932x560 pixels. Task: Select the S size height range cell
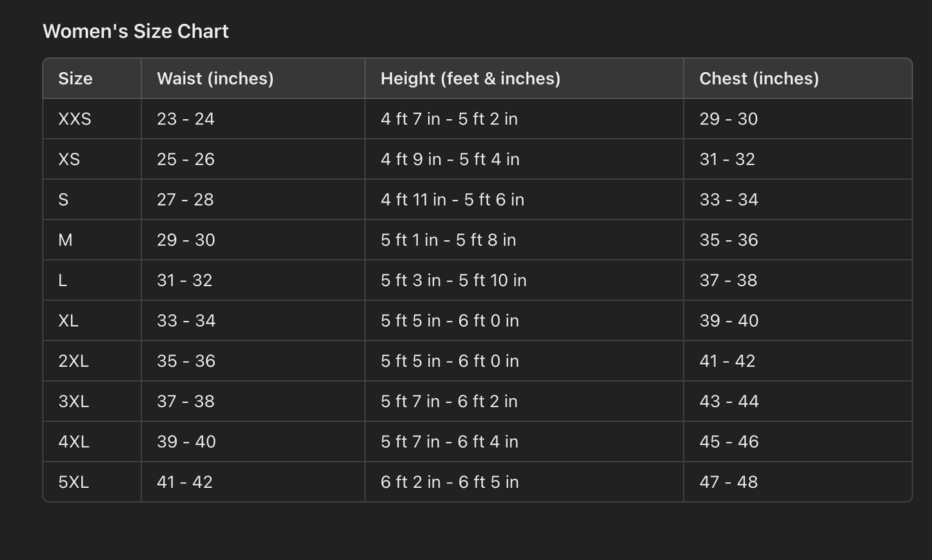coord(452,200)
